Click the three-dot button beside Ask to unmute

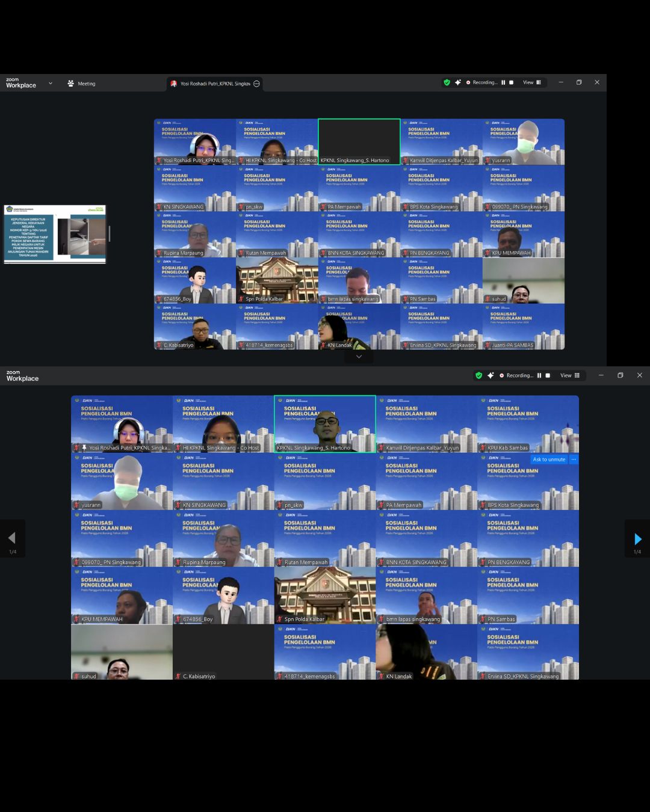click(x=574, y=460)
